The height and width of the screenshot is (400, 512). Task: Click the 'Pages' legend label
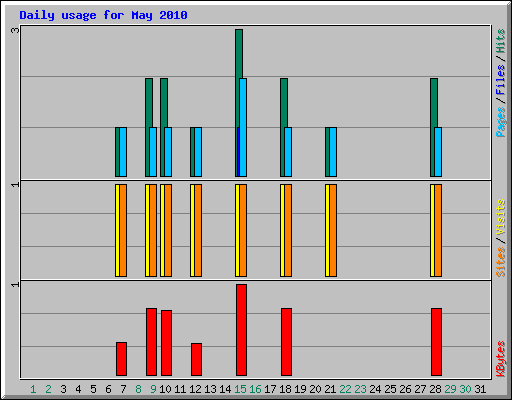coord(500,122)
